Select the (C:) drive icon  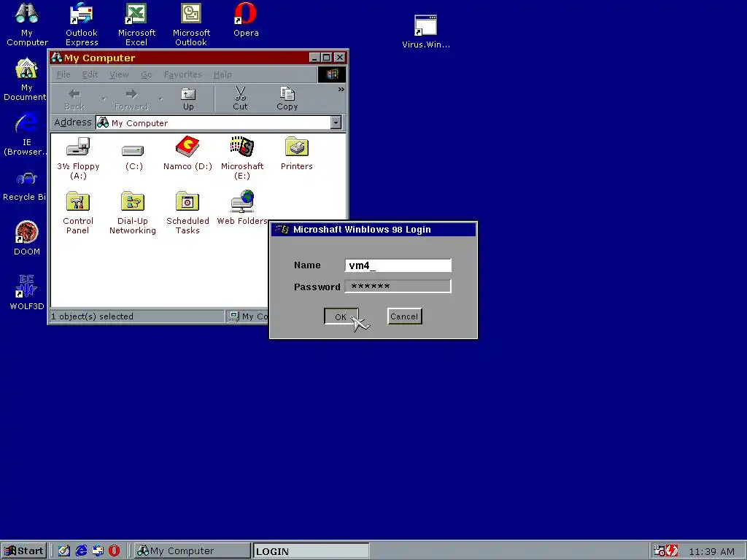click(133, 157)
